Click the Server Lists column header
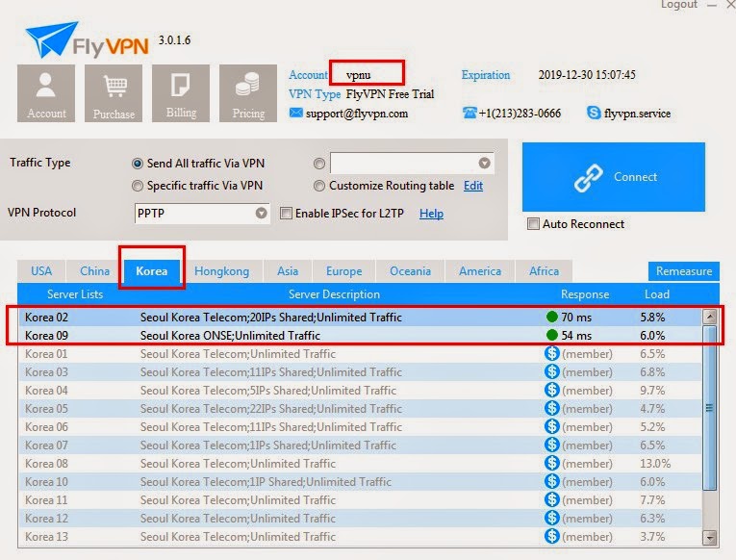 pyautogui.click(x=75, y=294)
